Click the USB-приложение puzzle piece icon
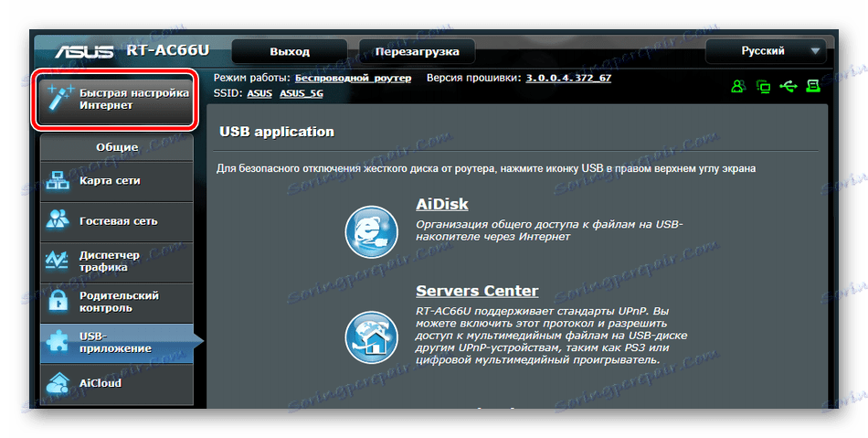Viewport: 868px width, 438px height. click(x=58, y=342)
